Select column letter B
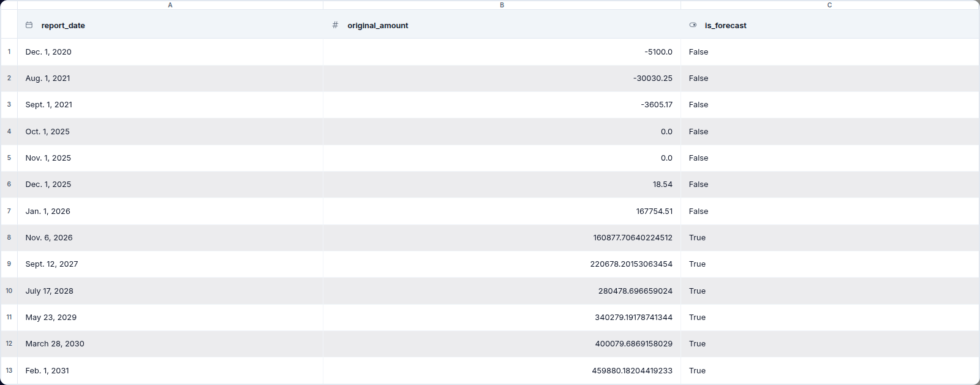Screen dimensions: 980x385 502,5
